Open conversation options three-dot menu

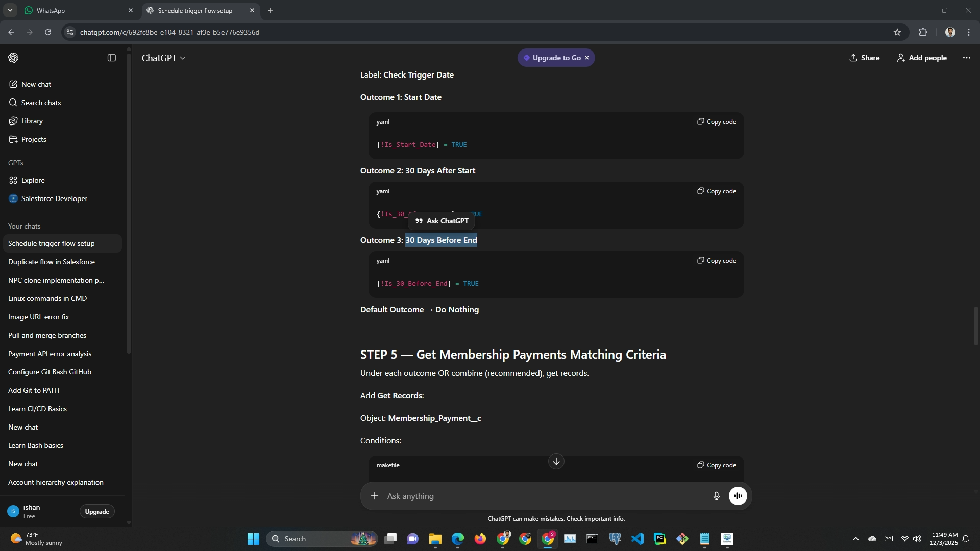[966, 58]
